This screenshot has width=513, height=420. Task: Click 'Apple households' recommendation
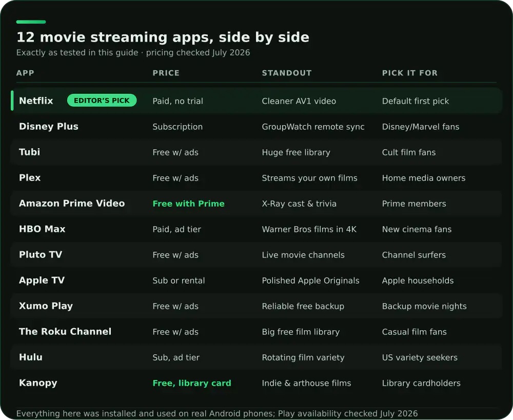[418, 281]
